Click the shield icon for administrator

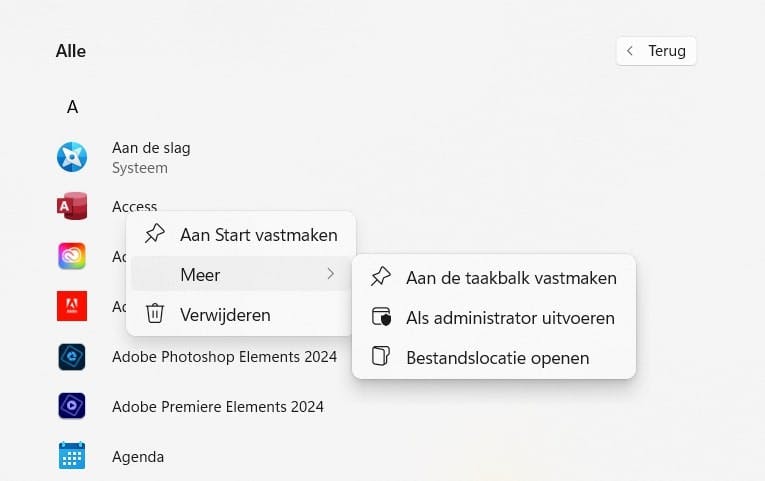pyautogui.click(x=381, y=318)
